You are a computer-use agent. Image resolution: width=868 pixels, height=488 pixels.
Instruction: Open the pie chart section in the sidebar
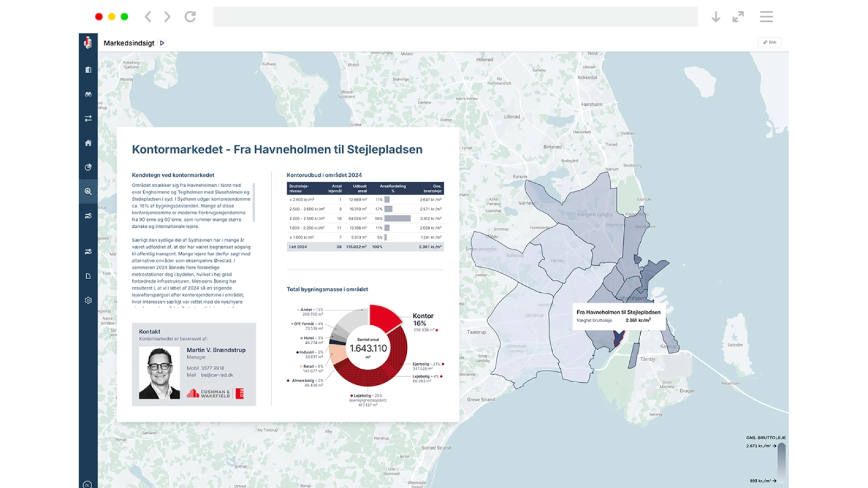88,168
